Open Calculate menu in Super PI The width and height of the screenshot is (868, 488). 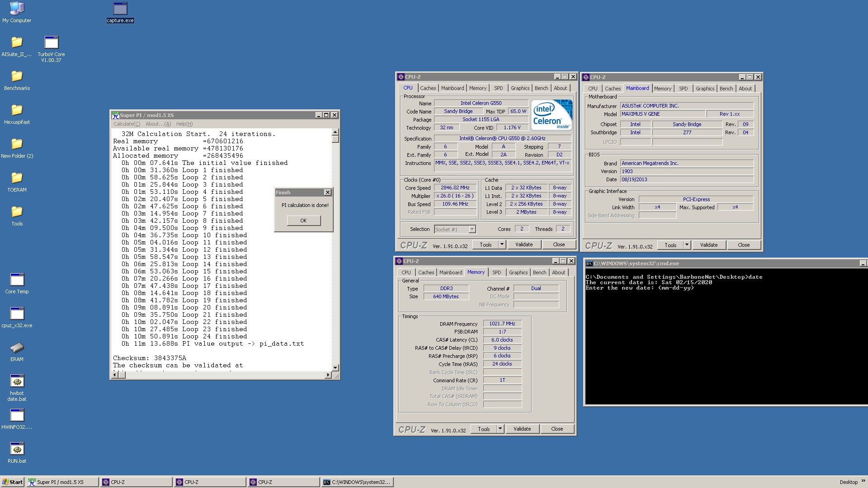coord(127,124)
